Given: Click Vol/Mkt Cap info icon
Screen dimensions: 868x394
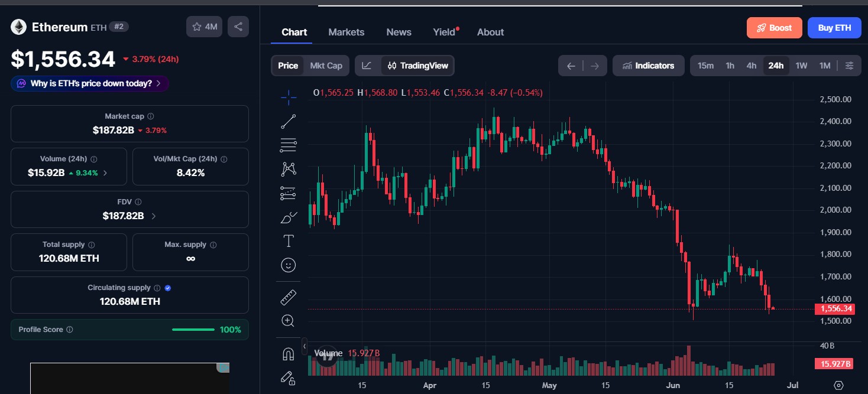Looking at the screenshot, I should pos(224,159).
